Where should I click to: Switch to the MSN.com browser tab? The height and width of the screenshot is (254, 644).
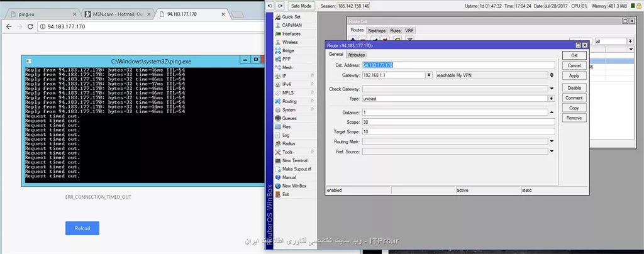[x=118, y=14]
